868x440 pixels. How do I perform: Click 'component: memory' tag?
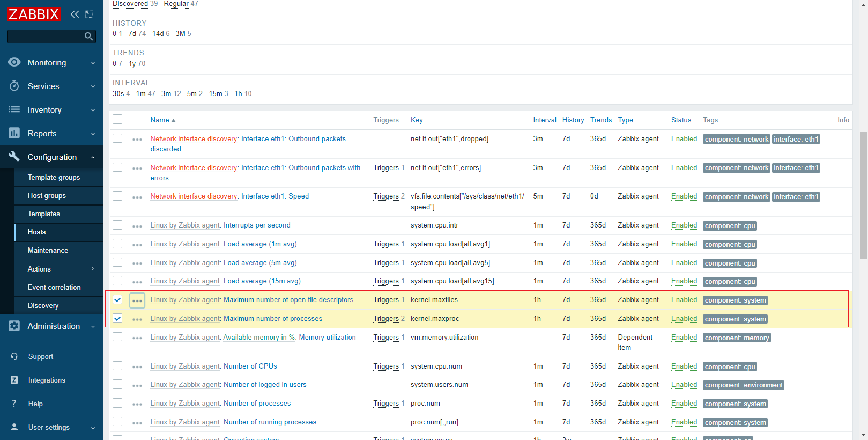[x=737, y=338]
